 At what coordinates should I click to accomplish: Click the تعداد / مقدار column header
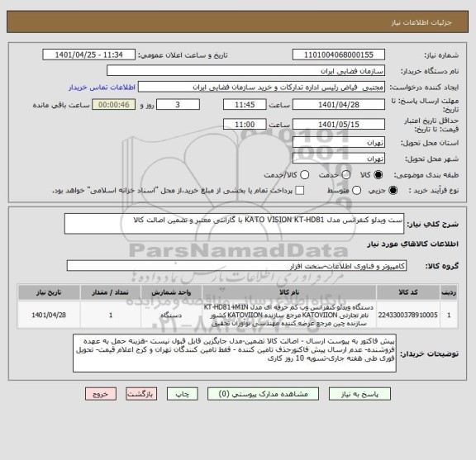pos(111,292)
